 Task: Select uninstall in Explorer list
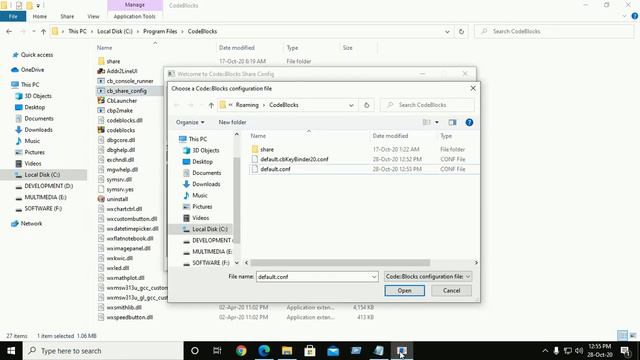pos(117,199)
